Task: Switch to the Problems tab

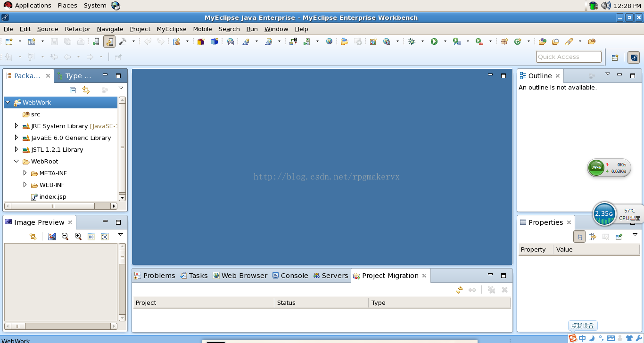Action: click(155, 276)
